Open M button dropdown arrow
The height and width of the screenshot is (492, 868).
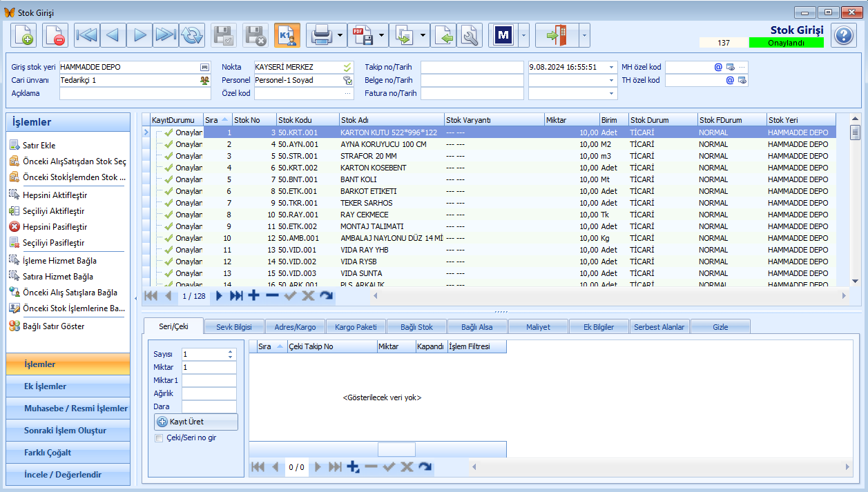pyautogui.click(x=524, y=35)
